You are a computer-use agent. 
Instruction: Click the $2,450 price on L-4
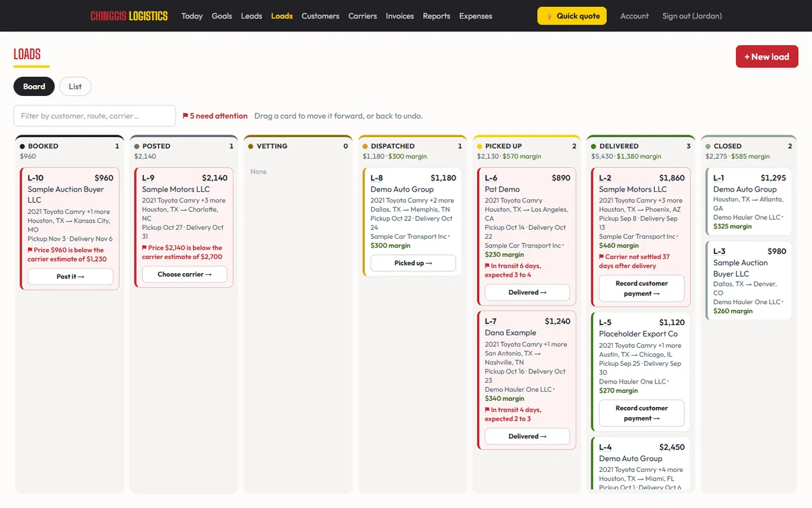(672, 447)
